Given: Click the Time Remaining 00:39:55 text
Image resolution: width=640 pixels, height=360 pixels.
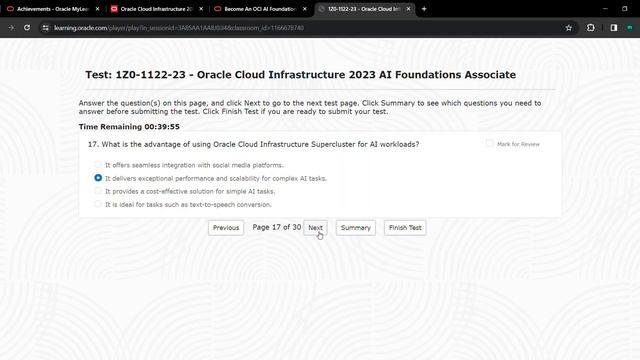Looking at the screenshot, I should point(129,127).
